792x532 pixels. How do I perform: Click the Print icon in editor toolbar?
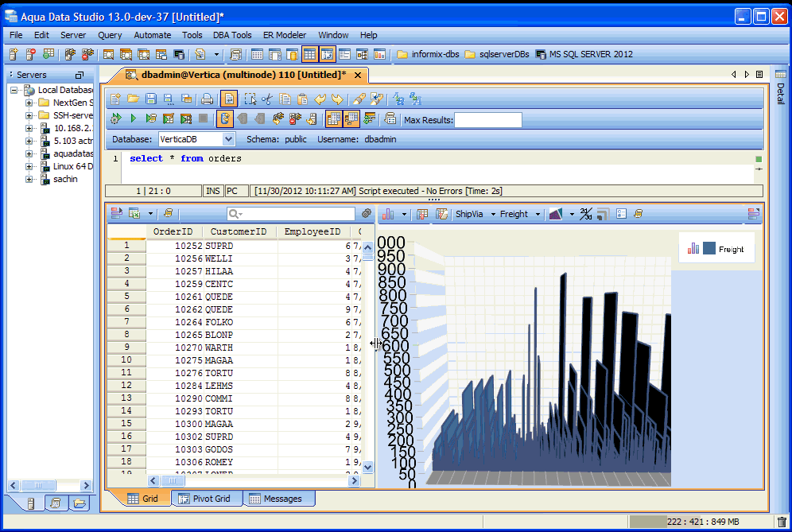tap(207, 99)
